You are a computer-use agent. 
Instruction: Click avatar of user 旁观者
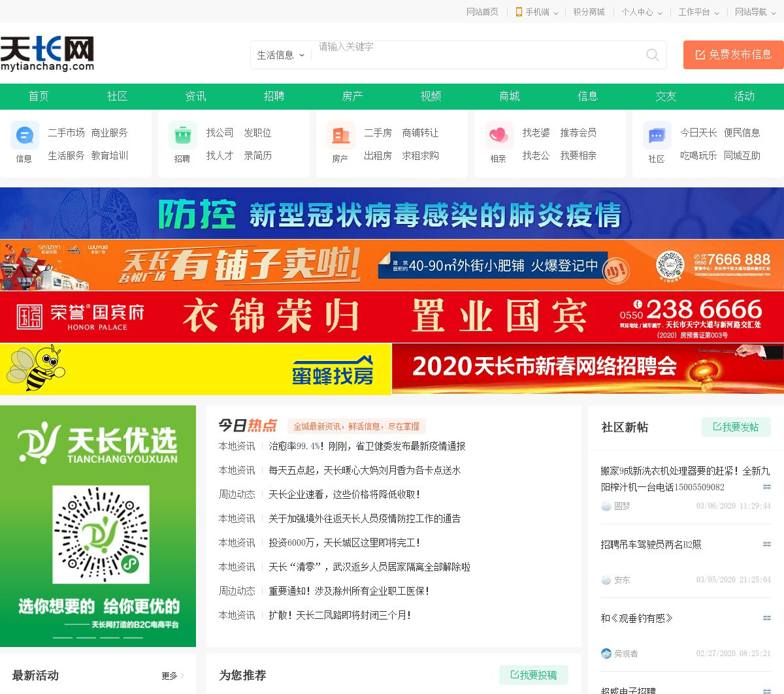606,654
